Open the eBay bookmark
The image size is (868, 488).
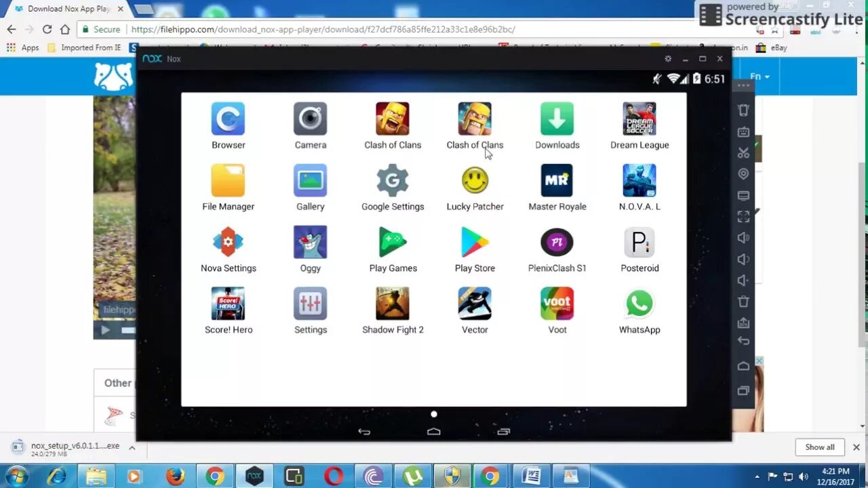pyautogui.click(x=772, y=47)
